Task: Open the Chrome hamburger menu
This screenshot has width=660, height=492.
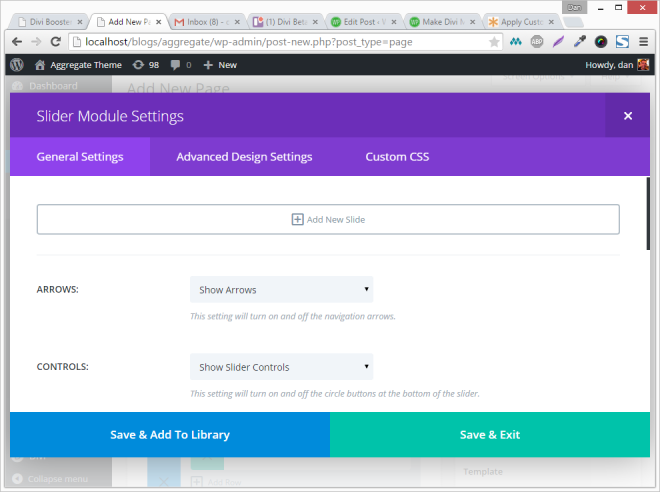Action: pyautogui.click(x=643, y=42)
